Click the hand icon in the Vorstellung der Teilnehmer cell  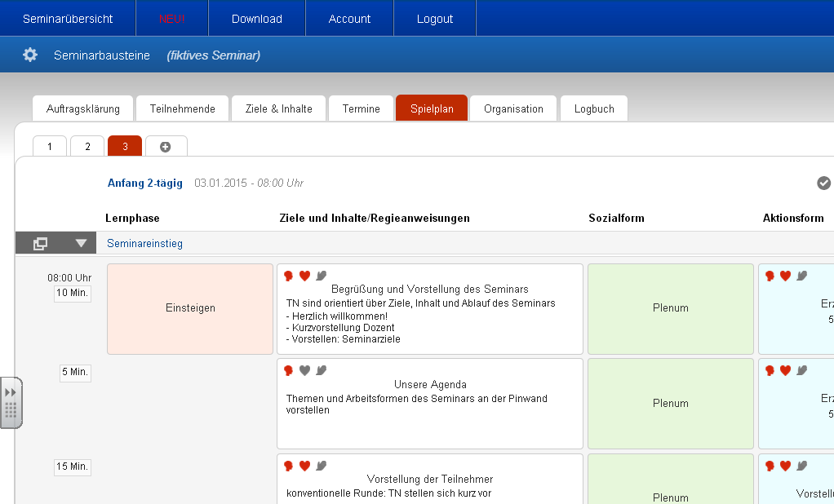click(x=321, y=466)
